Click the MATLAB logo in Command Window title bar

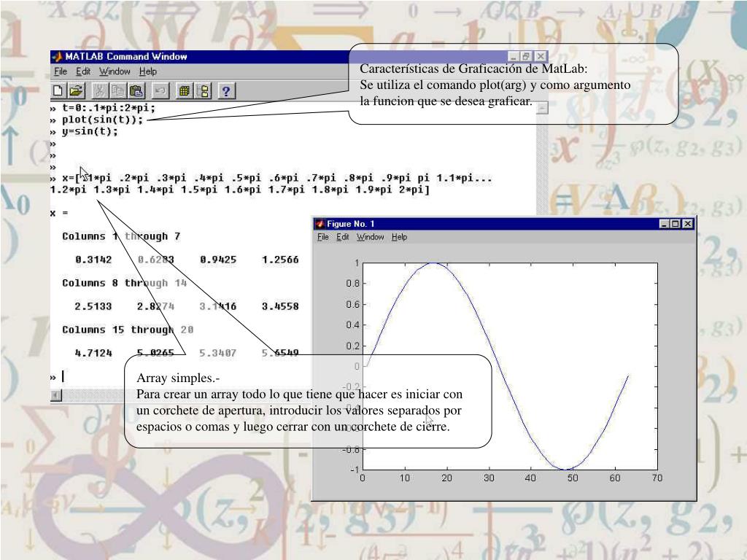[57, 57]
